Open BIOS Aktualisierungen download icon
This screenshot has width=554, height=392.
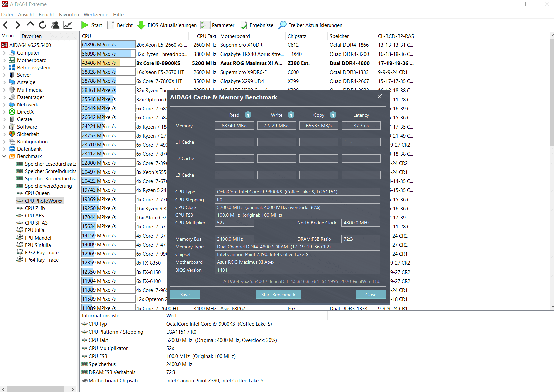141,25
